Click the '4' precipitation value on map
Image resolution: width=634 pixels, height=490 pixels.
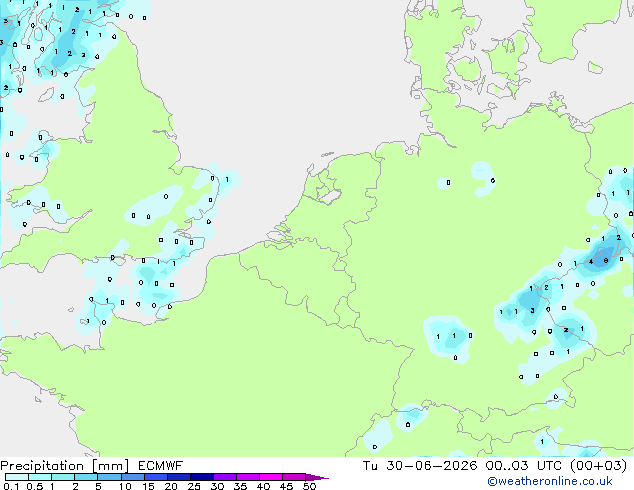click(x=591, y=262)
